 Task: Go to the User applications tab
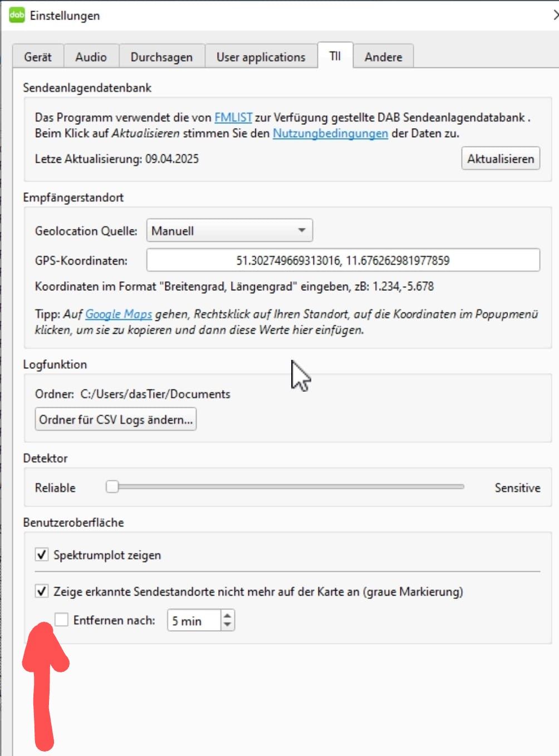[x=261, y=57]
